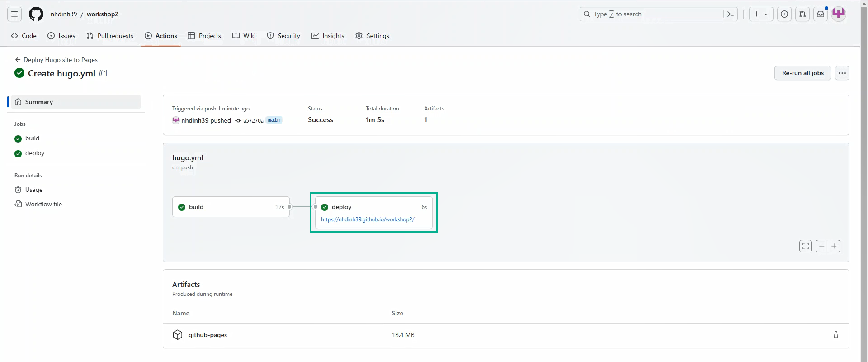Viewport: 868px width, 362px height.
Task: Select the Actions tab
Action: (161, 36)
